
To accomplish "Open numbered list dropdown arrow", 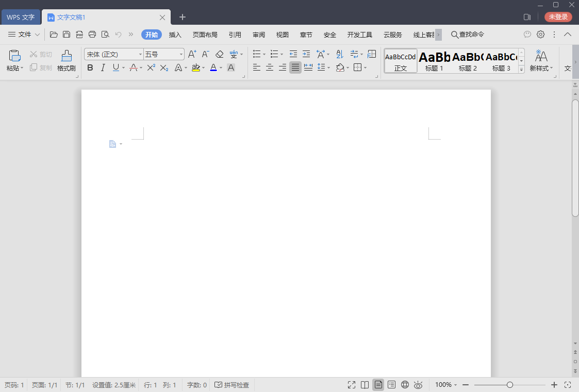I will click(282, 54).
